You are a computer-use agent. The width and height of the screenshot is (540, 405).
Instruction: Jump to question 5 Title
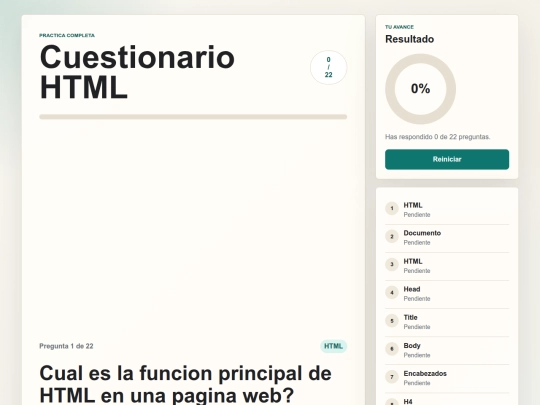click(447, 322)
